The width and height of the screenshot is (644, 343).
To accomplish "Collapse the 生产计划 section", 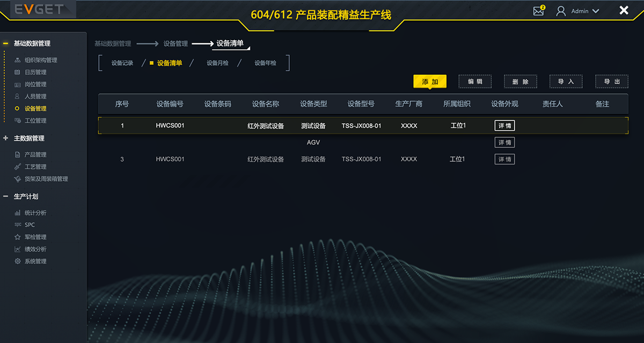I will tap(6, 197).
